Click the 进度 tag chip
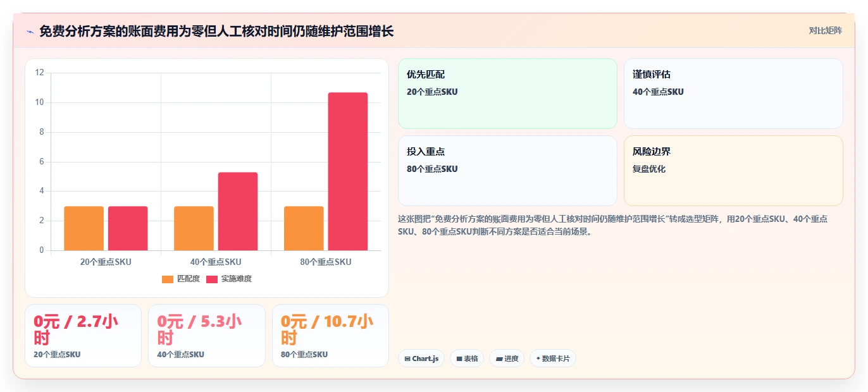The image size is (868, 392). (507, 358)
